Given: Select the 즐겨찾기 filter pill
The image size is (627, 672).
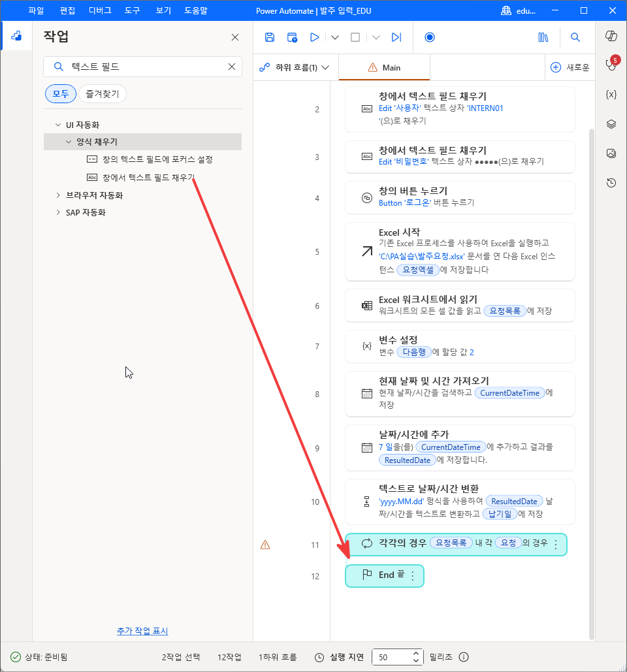Looking at the screenshot, I should pos(103,94).
